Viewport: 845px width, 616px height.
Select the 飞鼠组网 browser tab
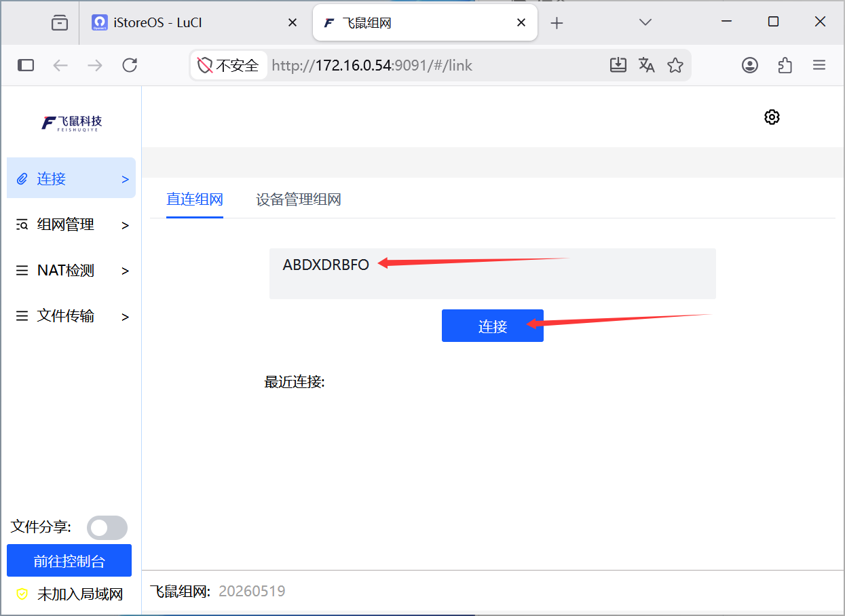(x=425, y=22)
